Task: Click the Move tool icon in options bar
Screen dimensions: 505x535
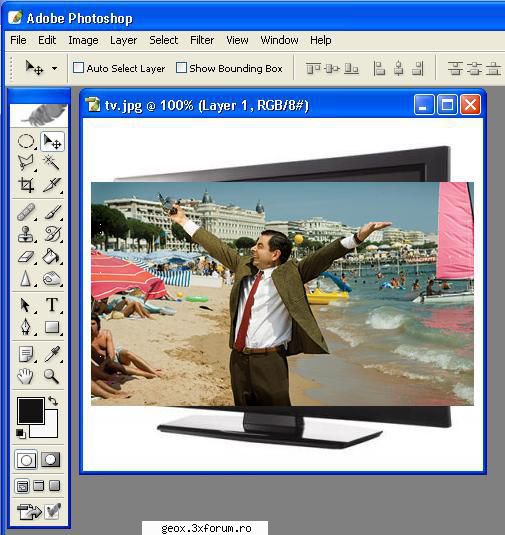Action: [34, 68]
